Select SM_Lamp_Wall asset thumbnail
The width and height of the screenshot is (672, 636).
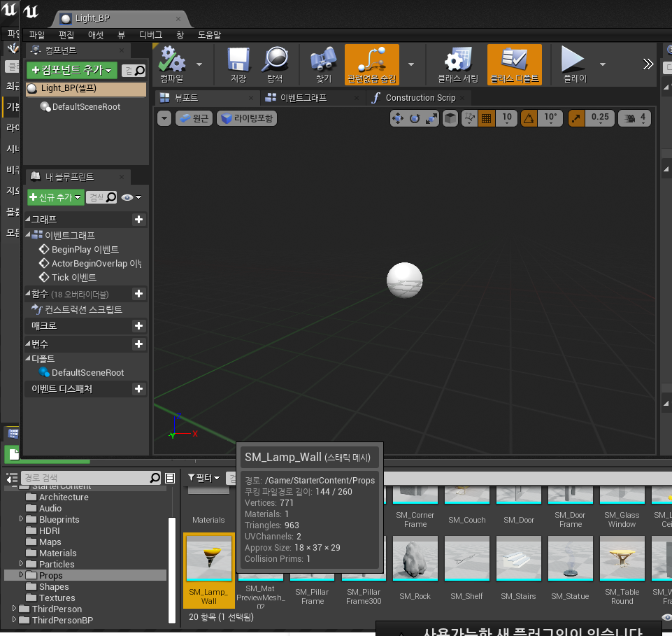pos(208,558)
